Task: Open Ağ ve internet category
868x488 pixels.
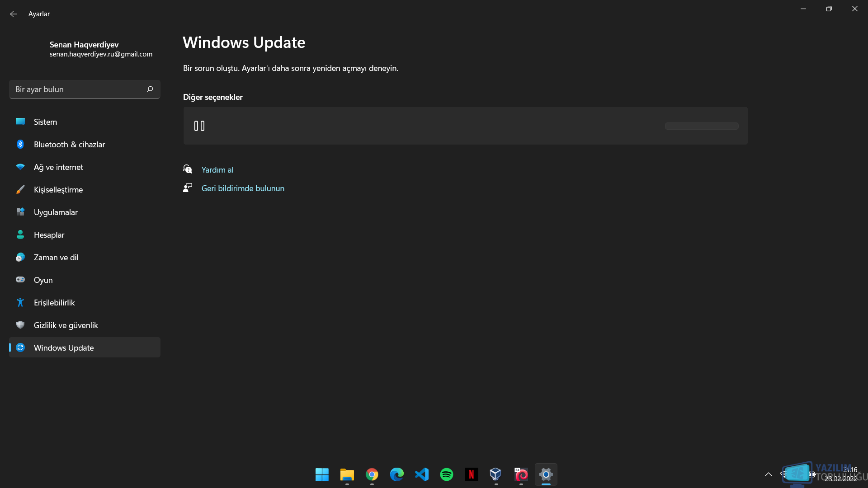Action: 85,167
